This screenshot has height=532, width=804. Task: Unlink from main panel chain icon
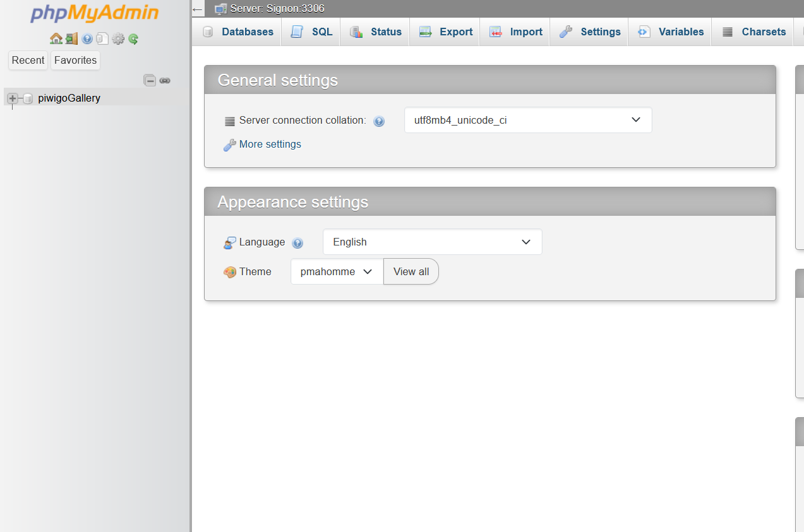tap(165, 80)
